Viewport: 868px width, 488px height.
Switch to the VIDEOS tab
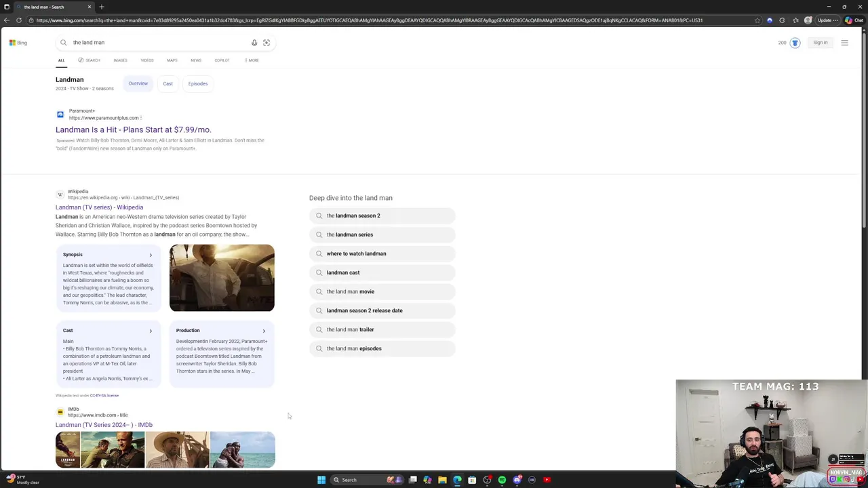[x=147, y=60]
